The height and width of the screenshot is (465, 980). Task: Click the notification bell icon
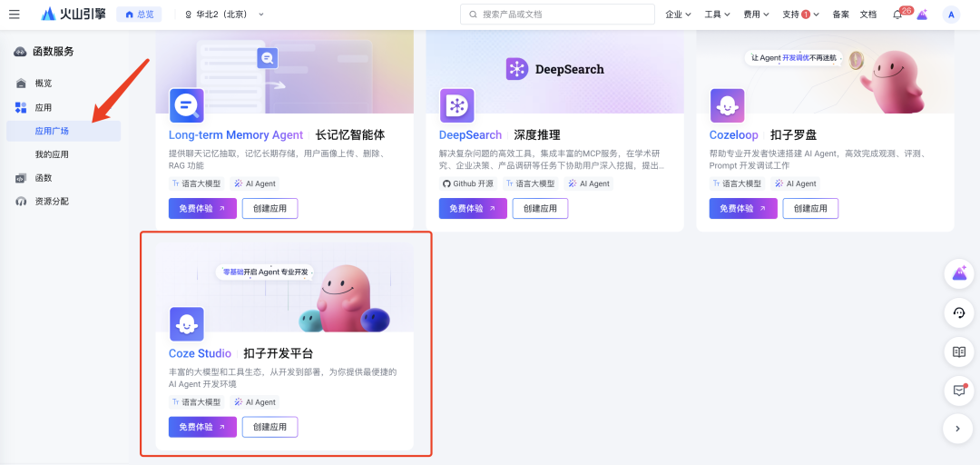(897, 15)
